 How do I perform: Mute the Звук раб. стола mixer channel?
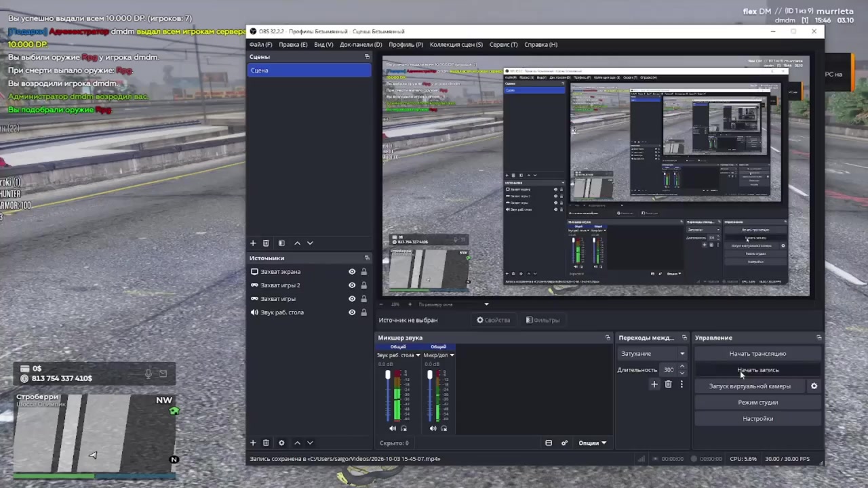point(393,428)
